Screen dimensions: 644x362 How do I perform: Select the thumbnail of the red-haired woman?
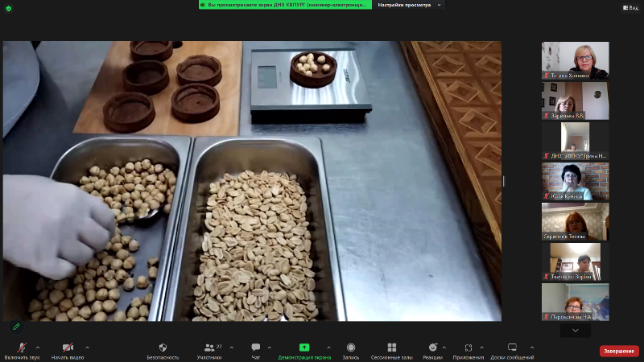575,221
